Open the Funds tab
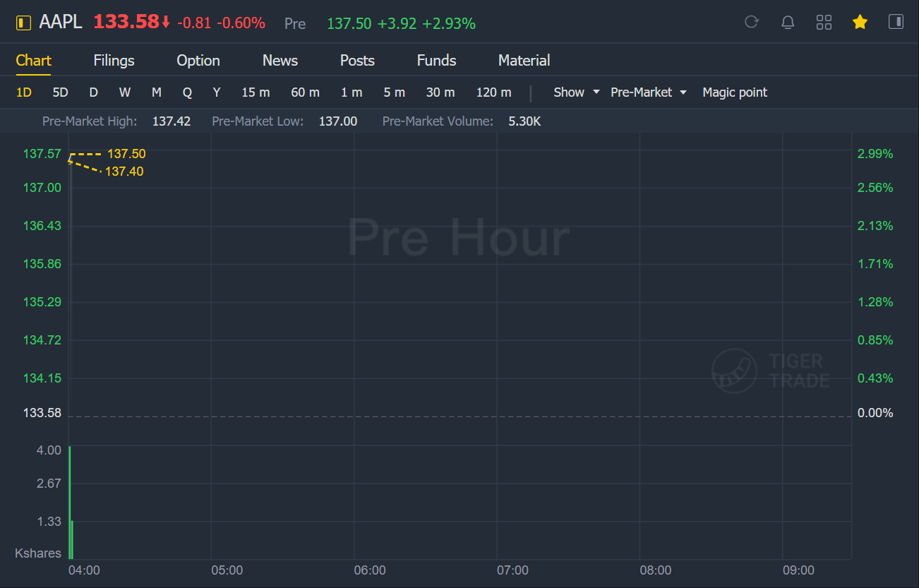The image size is (919, 588). coord(436,61)
